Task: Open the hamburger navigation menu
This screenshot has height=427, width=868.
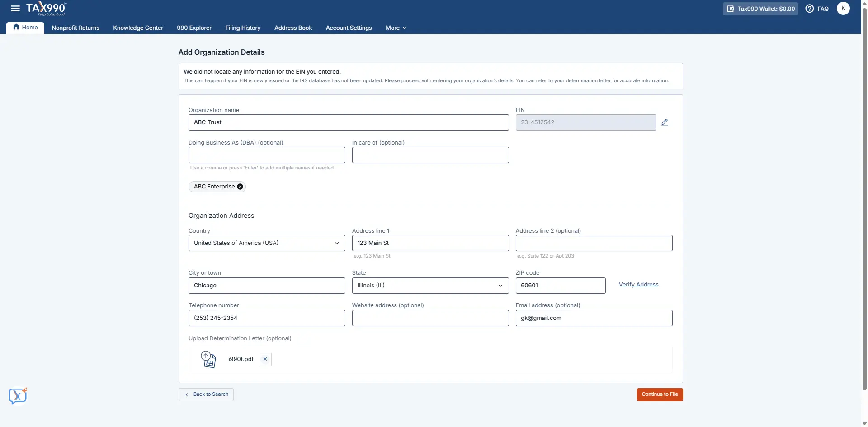Action: [x=15, y=9]
